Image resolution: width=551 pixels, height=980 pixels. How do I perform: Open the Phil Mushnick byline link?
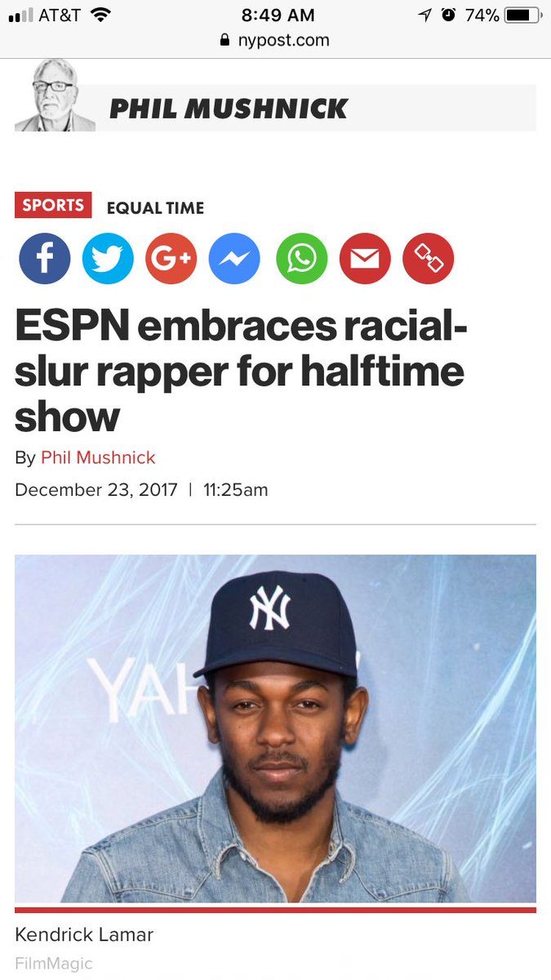click(98, 457)
